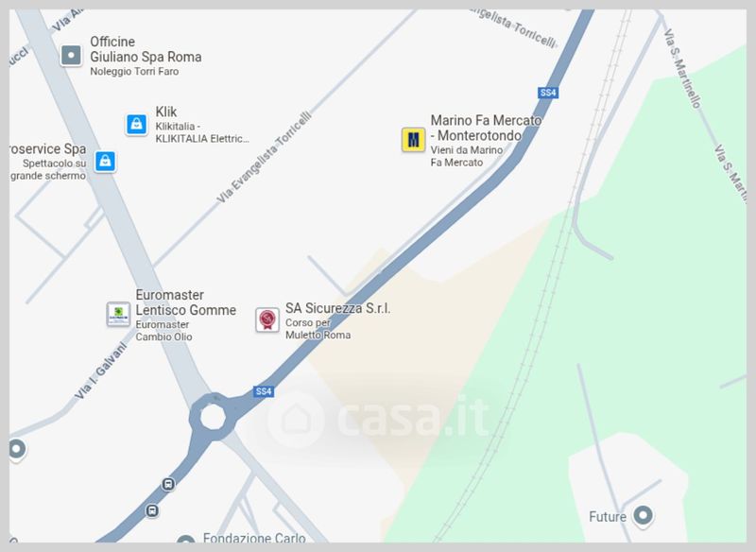Select the SA Sicurezza S.r.l. red badge icon
This screenshot has width=756, height=552.
(x=267, y=319)
